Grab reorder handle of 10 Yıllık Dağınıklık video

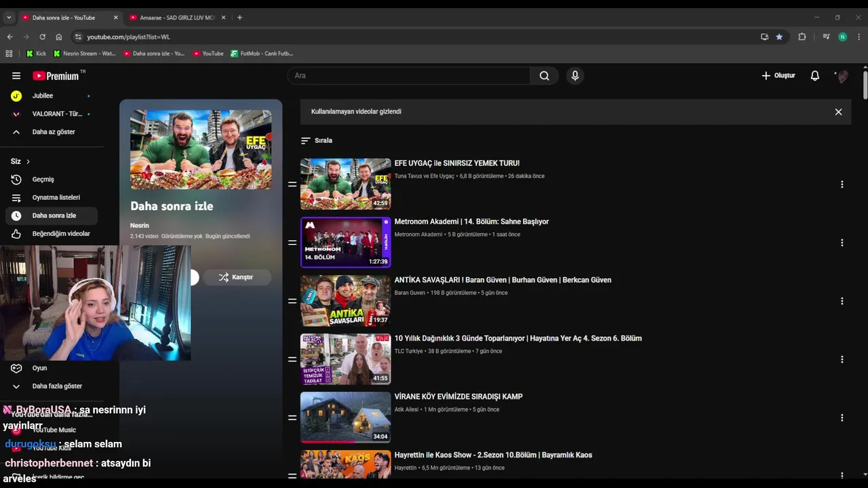[x=292, y=359]
